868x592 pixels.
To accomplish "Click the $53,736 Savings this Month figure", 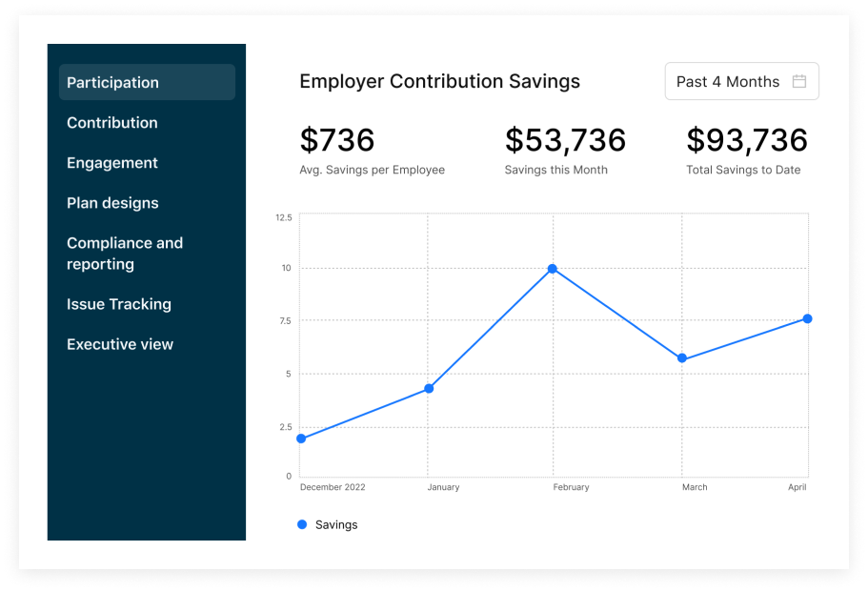I will pos(565,140).
